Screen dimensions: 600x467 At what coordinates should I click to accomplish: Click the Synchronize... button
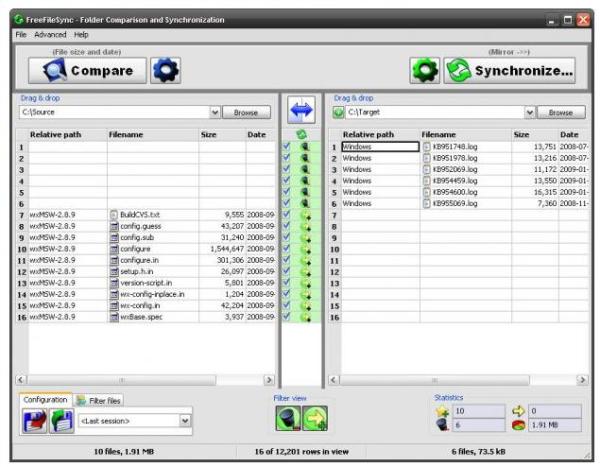pos(510,71)
